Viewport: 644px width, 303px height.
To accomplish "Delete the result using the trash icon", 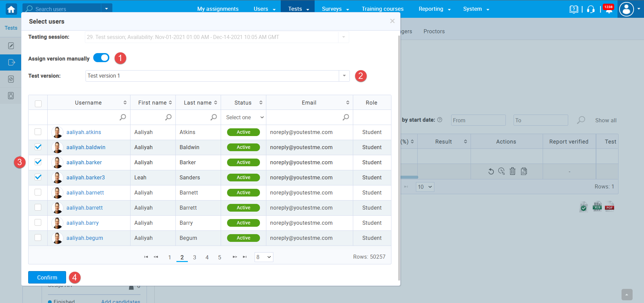I will tap(513, 171).
